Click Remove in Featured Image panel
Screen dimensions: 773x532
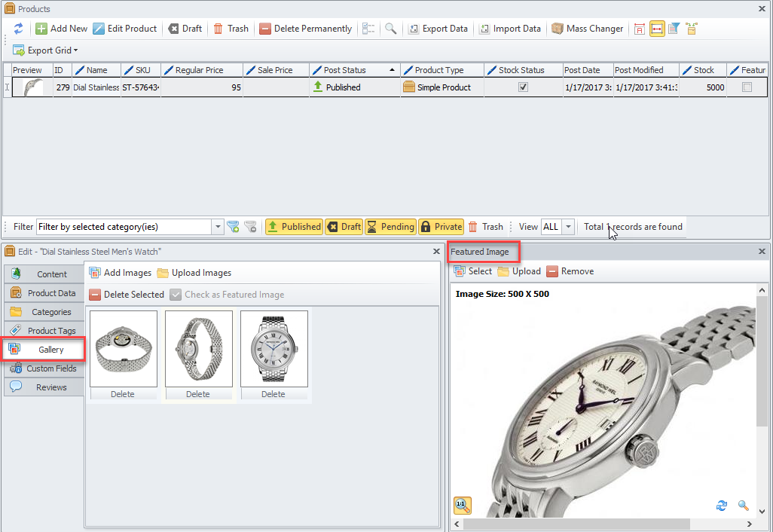click(x=570, y=271)
